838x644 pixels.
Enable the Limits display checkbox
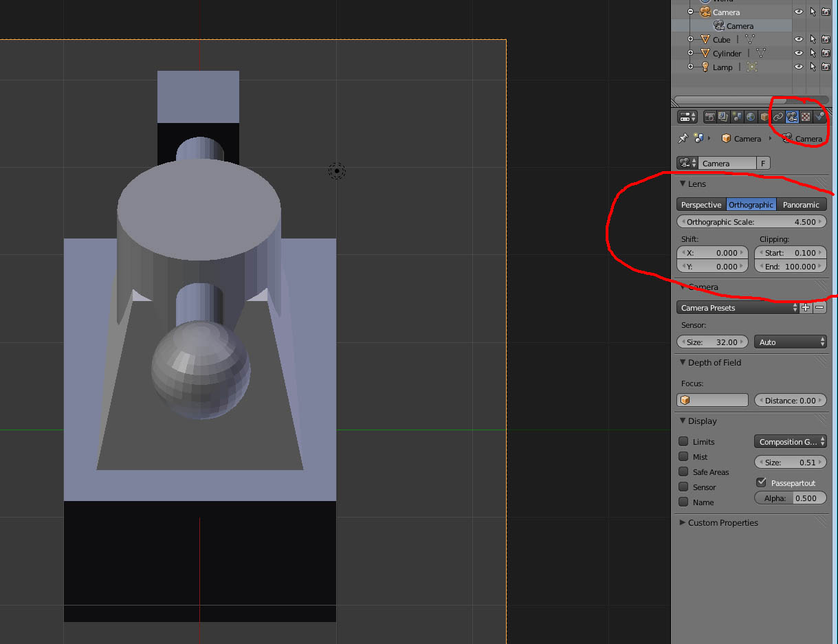[x=683, y=441]
